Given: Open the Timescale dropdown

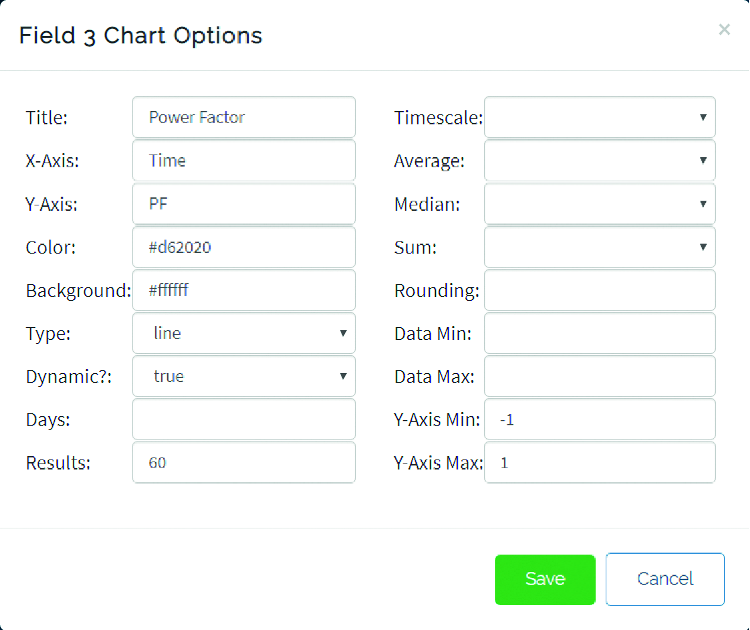Looking at the screenshot, I should (x=599, y=117).
